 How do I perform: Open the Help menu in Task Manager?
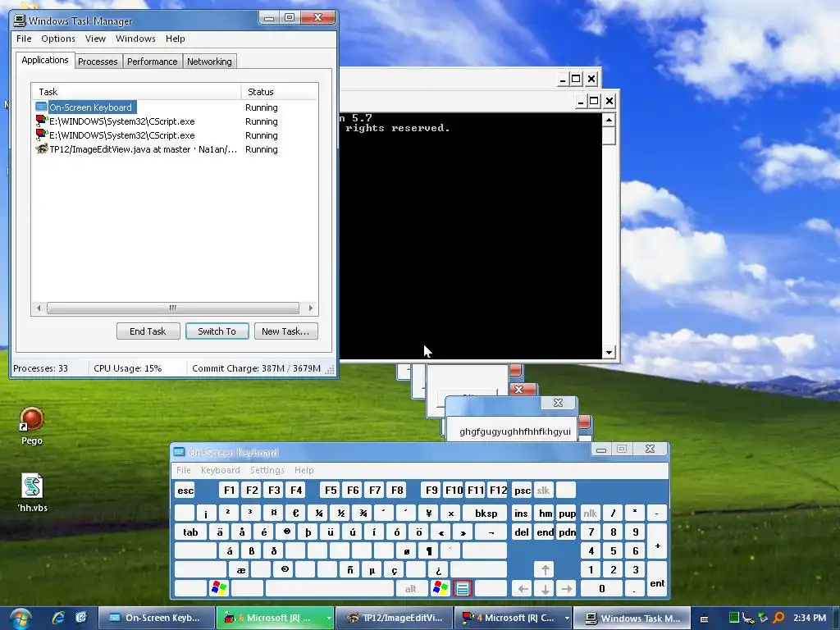point(176,39)
